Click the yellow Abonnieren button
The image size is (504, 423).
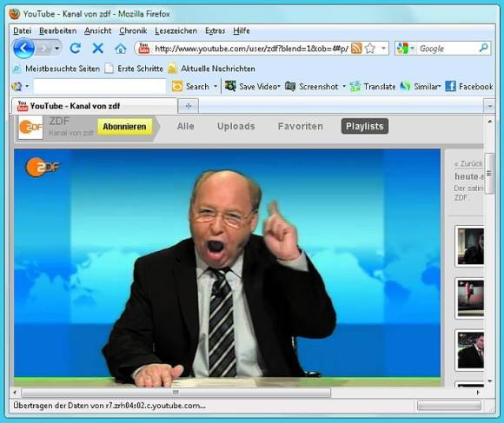124,127
